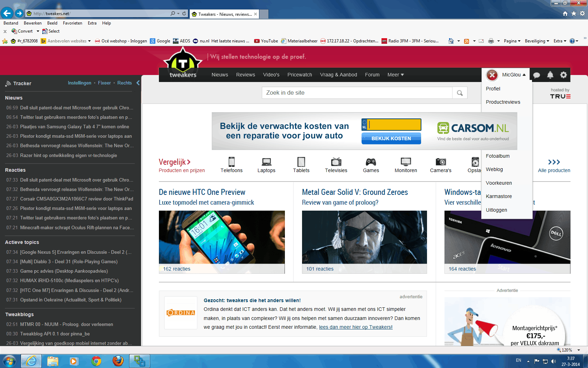The width and height of the screenshot is (588, 368).
Task: Open the favorites star at the top-right window corner
Action: click(x=574, y=14)
